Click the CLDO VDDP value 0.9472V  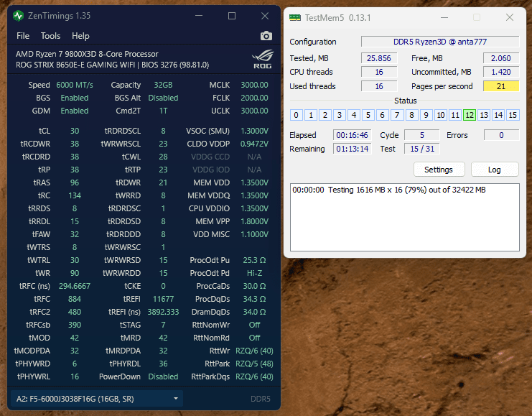point(254,144)
